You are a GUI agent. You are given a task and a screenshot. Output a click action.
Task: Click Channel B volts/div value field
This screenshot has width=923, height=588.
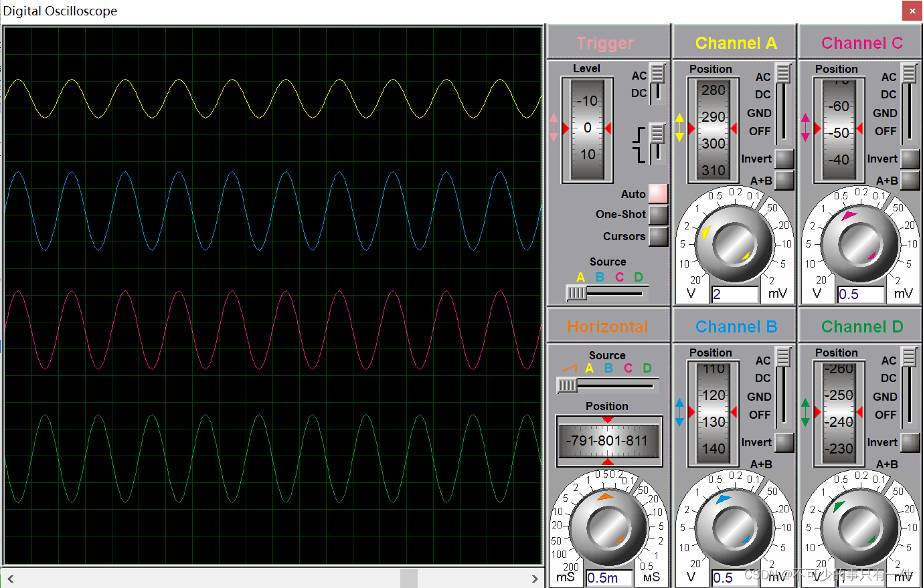[x=735, y=578]
